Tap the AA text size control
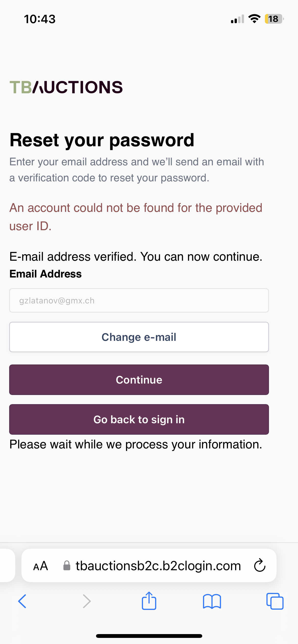Image resolution: width=298 pixels, height=644 pixels. [x=41, y=565]
